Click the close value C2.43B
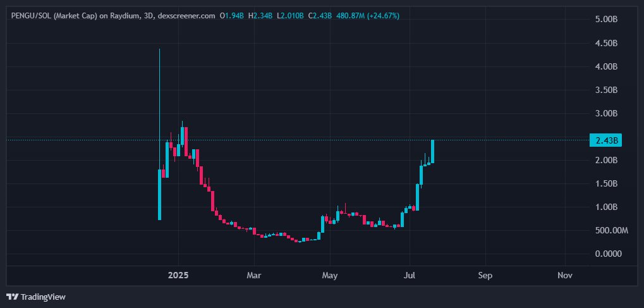 point(320,16)
